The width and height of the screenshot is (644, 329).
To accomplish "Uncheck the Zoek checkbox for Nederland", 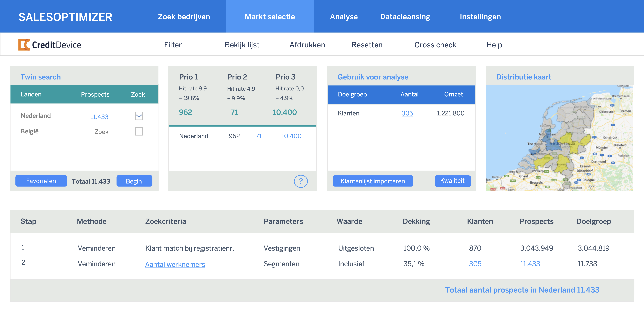I will pos(139,116).
